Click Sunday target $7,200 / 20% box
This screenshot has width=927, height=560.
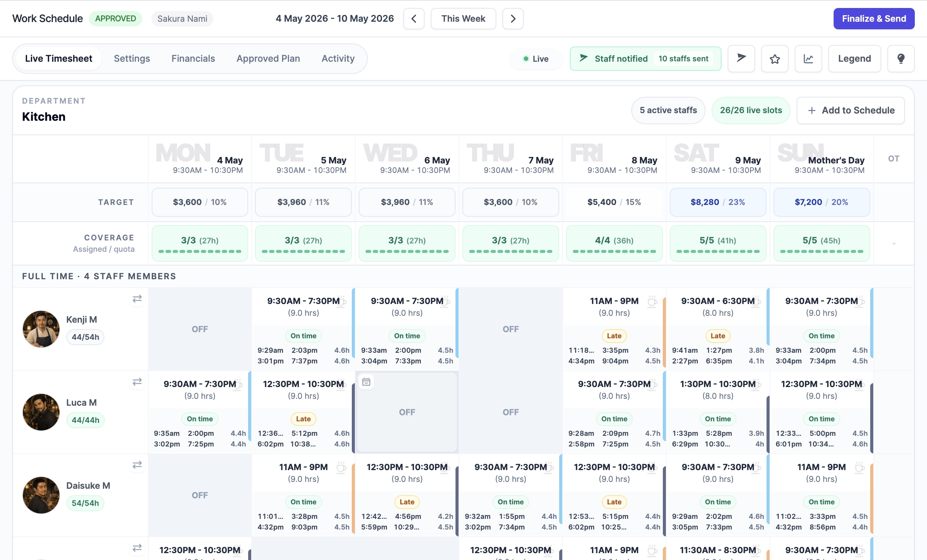[x=821, y=202]
